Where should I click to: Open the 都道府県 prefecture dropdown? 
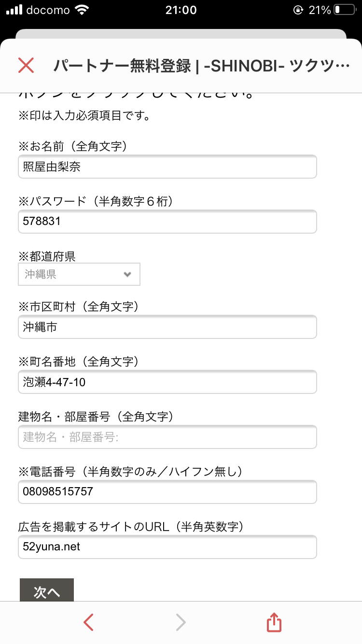point(79,274)
